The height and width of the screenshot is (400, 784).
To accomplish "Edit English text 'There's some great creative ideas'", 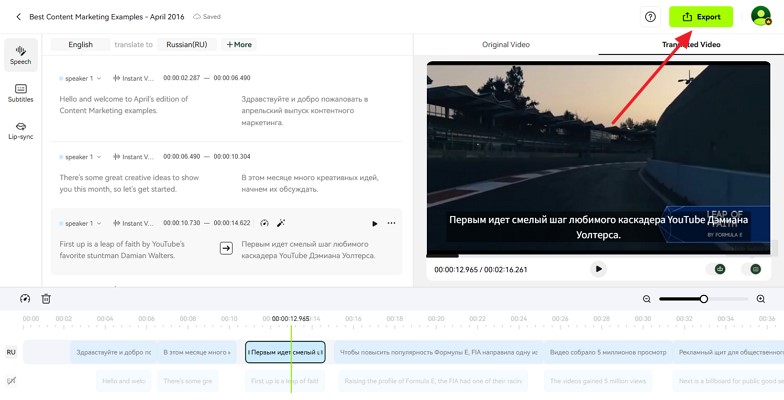I will pos(129,183).
